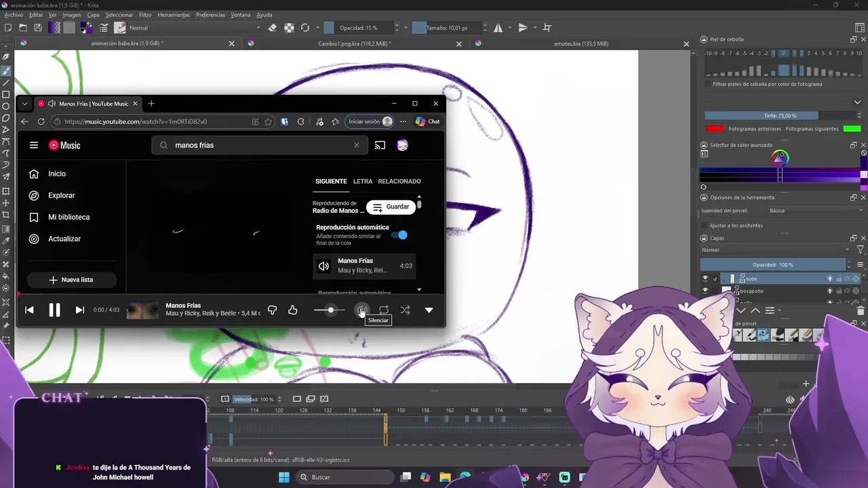Skip to next track in YouTube Music
The image size is (868, 488).
(x=79, y=310)
